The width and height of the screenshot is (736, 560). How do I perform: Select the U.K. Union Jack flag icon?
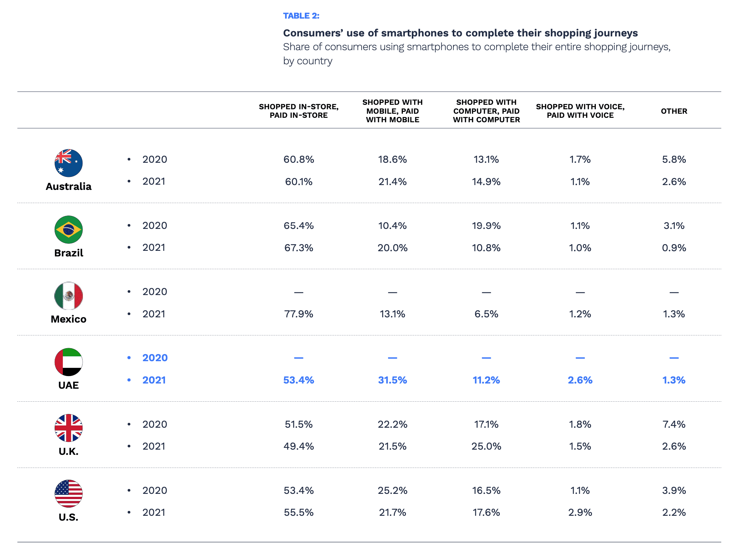(x=68, y=428)
